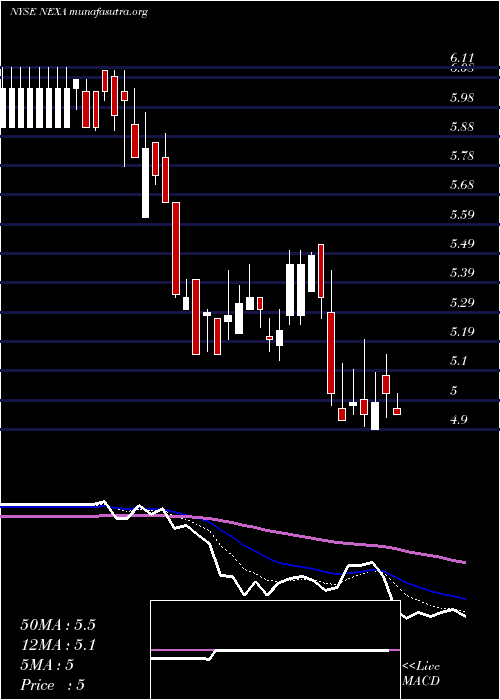
Task: Click the 5.1 price axis label
Action: (460, 361)
